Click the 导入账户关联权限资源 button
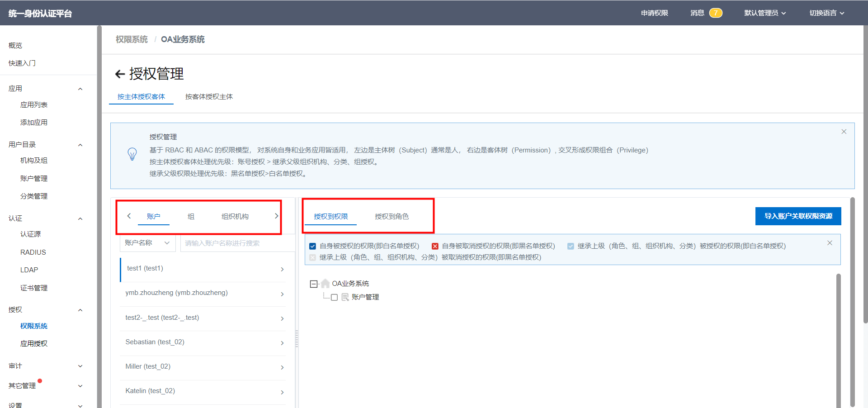This screenshot has height=408, width=868. point(798,216)
